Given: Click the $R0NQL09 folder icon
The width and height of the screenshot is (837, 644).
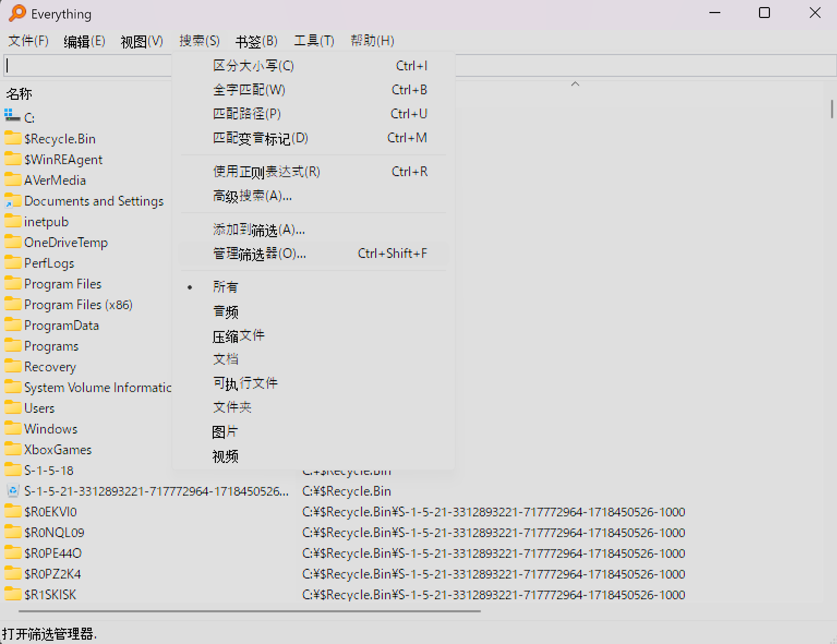Looking at the screenshot, I should pyautogui.click(x=13, y=531).
